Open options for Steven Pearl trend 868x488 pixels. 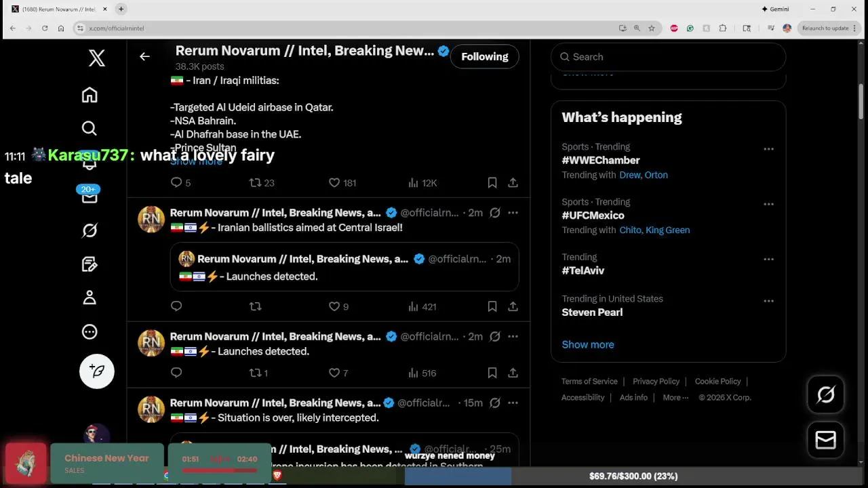[768, 301]
